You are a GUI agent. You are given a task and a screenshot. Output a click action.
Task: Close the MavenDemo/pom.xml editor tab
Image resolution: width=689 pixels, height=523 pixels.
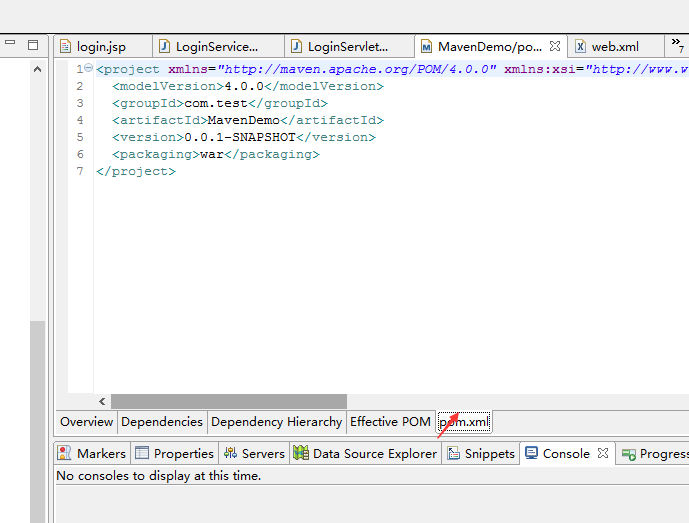pos(555,46)
